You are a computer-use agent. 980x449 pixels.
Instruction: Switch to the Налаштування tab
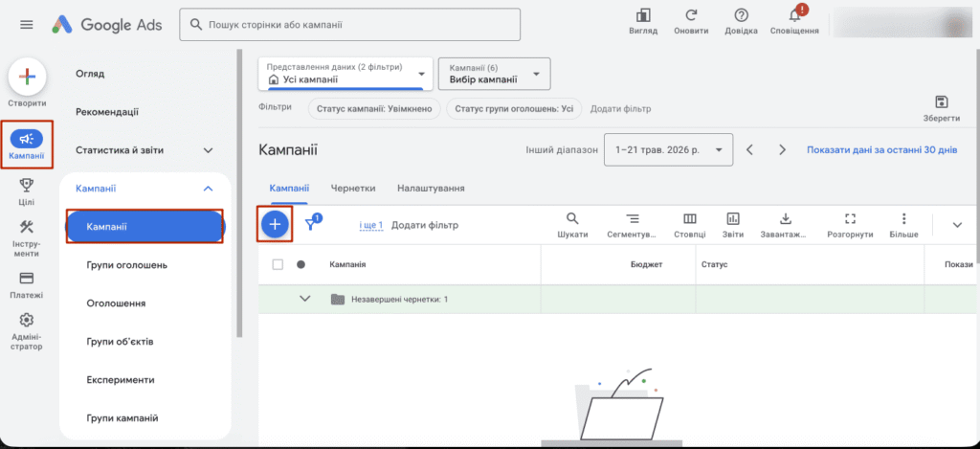click(x=431, y=189)
